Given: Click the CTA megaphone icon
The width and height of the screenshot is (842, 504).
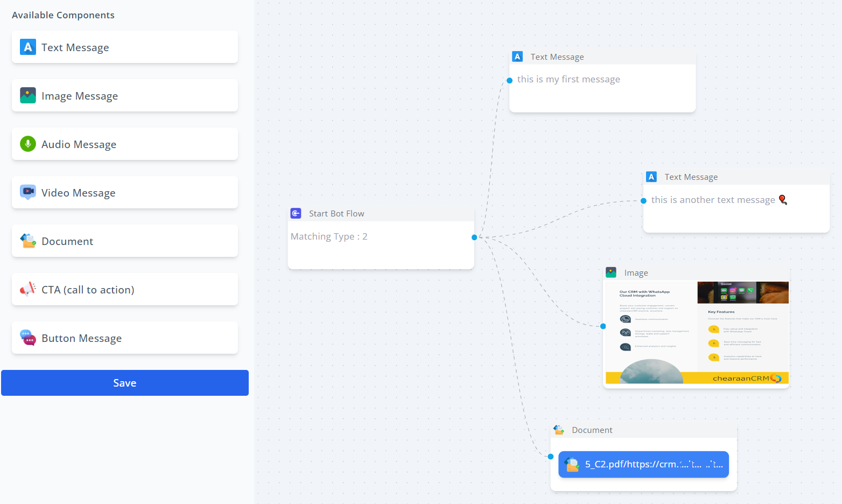Looking at the screenshot, I should pyautogui.click(x=28, y=289).
